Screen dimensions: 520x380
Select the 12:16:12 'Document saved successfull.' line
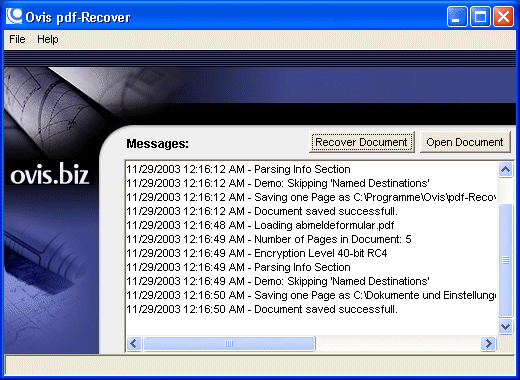(x=262, y=211)
